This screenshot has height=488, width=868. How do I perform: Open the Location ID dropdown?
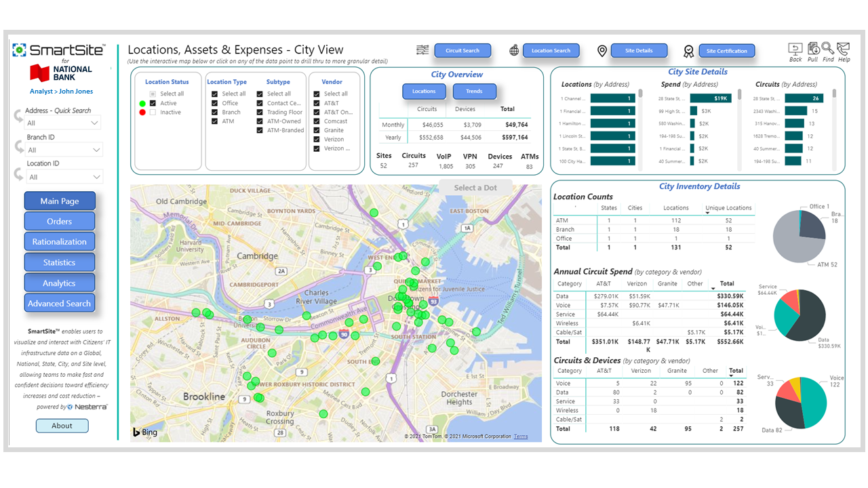click(x=63, y=177)
